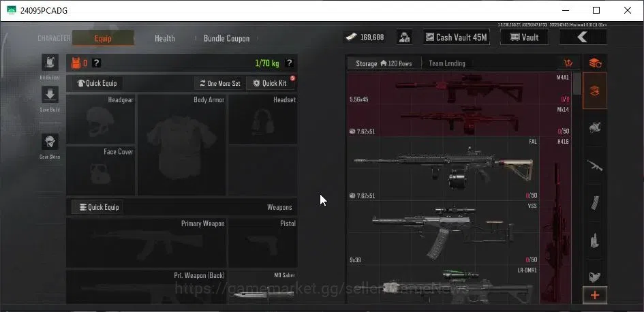Select the VSS rifle in storage
The width and height of the screenshot is (644, 312).
click(x=444, y=233)
